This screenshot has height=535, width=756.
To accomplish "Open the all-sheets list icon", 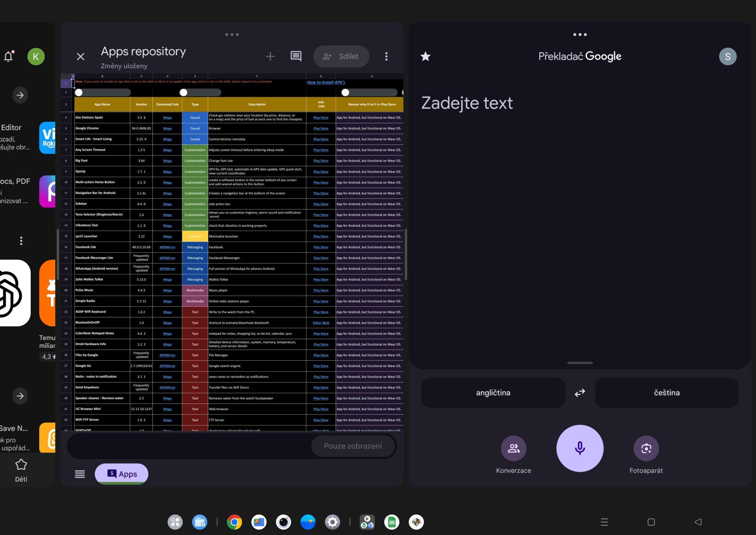I will [x=80, y=474].
